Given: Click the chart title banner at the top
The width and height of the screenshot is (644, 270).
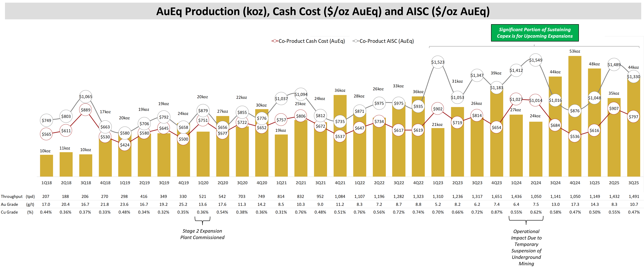Looking at the screenshot, I should click(322, 11).
